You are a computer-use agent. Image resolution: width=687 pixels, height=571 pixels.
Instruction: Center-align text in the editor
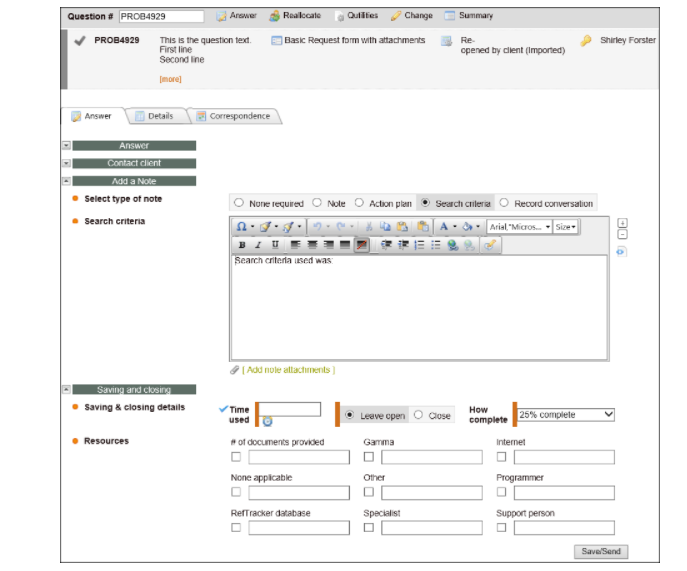click(x=312, y=245)
